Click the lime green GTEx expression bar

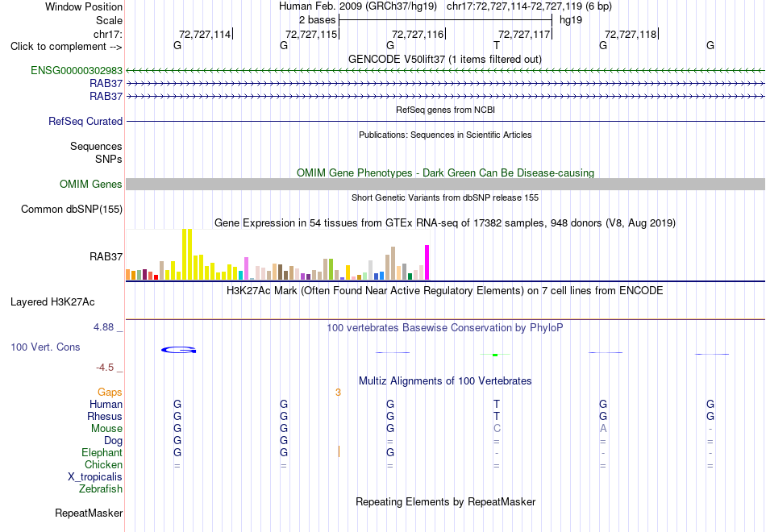[331, 269]
